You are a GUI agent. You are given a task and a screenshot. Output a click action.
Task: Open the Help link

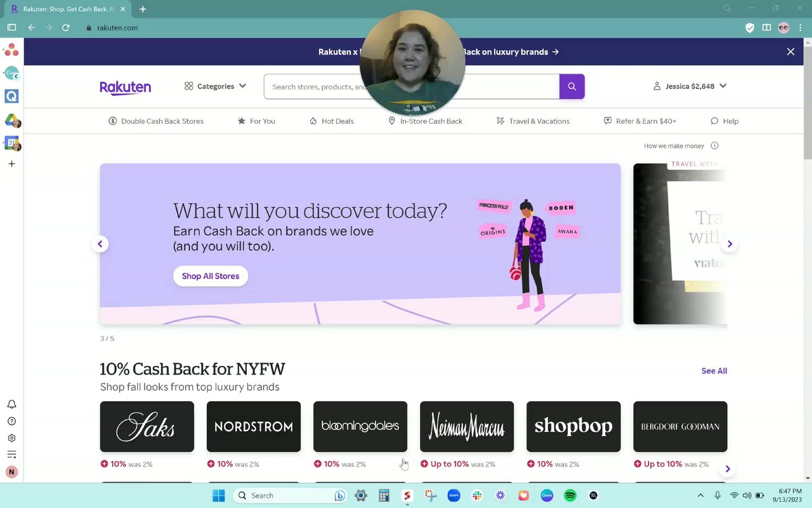(x=724, y=121)
